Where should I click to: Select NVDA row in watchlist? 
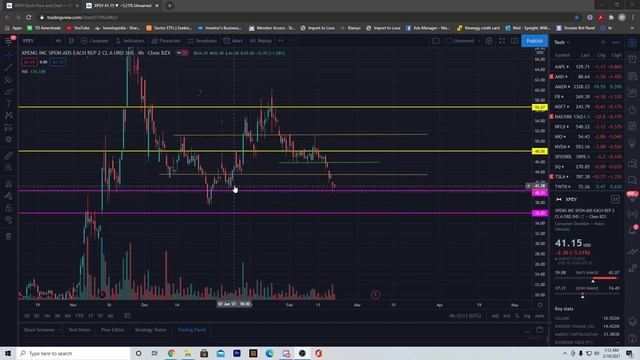[587, 147]
